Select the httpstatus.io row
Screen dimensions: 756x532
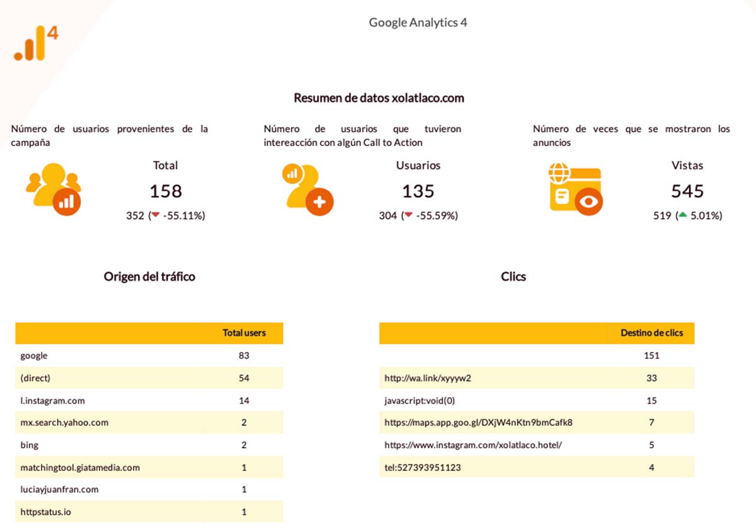[149, 512]
